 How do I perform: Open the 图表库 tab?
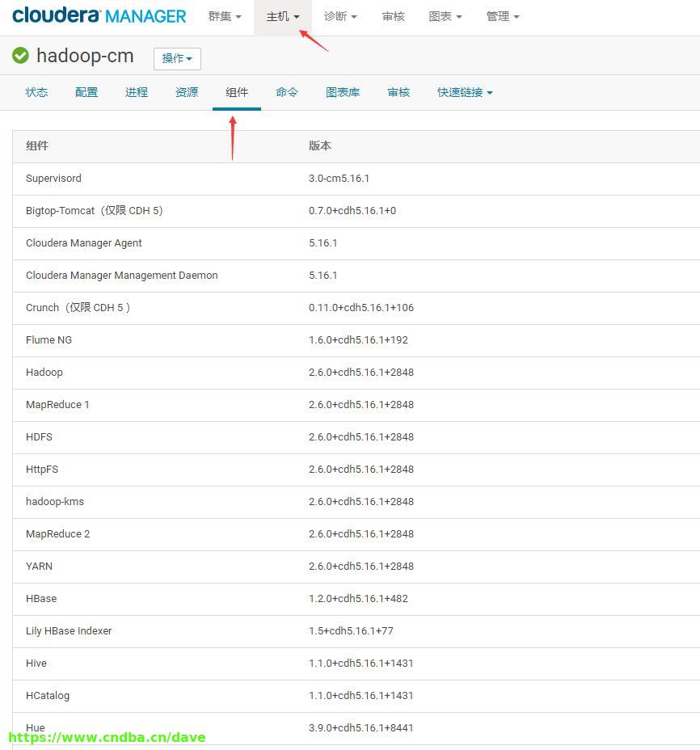(343, 92)
